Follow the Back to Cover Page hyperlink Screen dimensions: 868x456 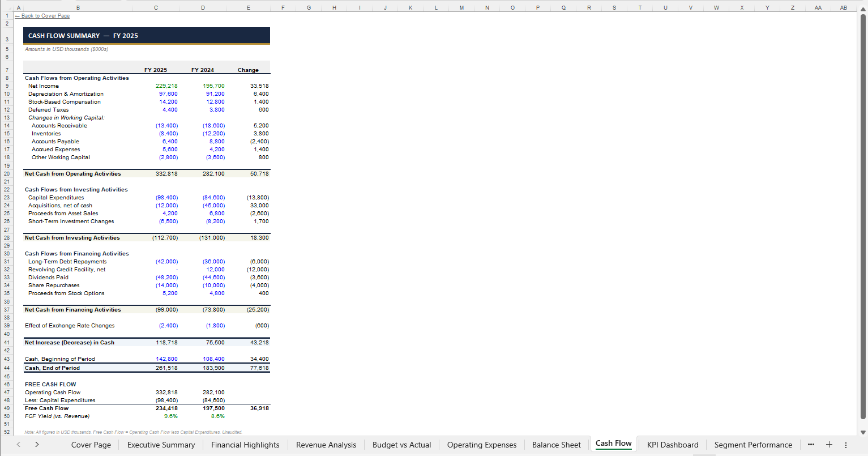[42, 15]
